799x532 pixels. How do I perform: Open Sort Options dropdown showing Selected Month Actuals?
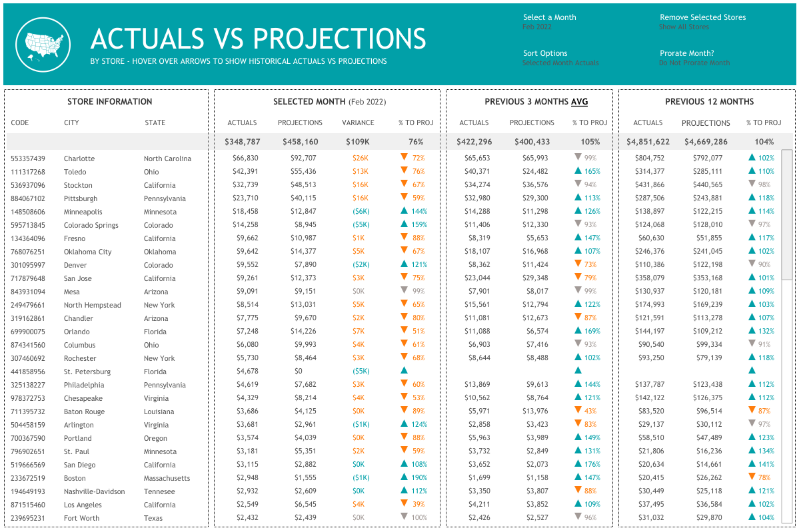pyautogui.click(x=560, y=63)
